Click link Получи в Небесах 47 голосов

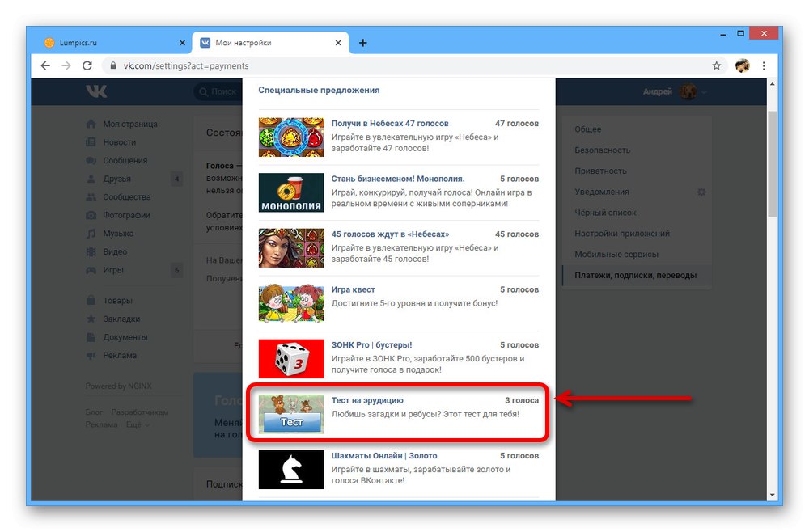[390, 123]
